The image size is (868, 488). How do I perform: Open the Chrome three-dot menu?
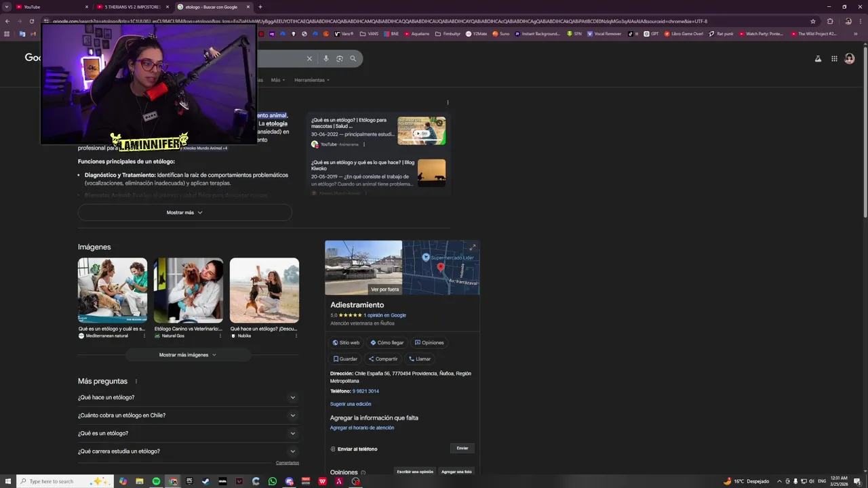point(860,21)
